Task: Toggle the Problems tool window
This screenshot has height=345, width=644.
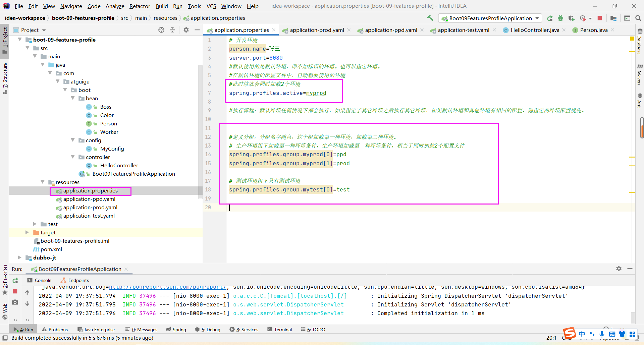Action: point(55,330)
